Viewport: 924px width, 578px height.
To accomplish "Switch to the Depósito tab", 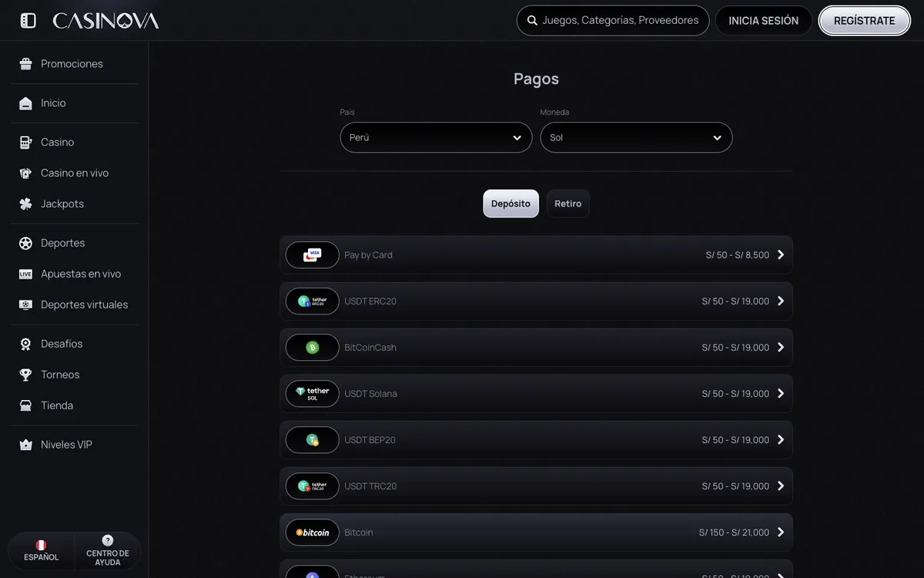I will pyautogui.click(x=511, y=203).
